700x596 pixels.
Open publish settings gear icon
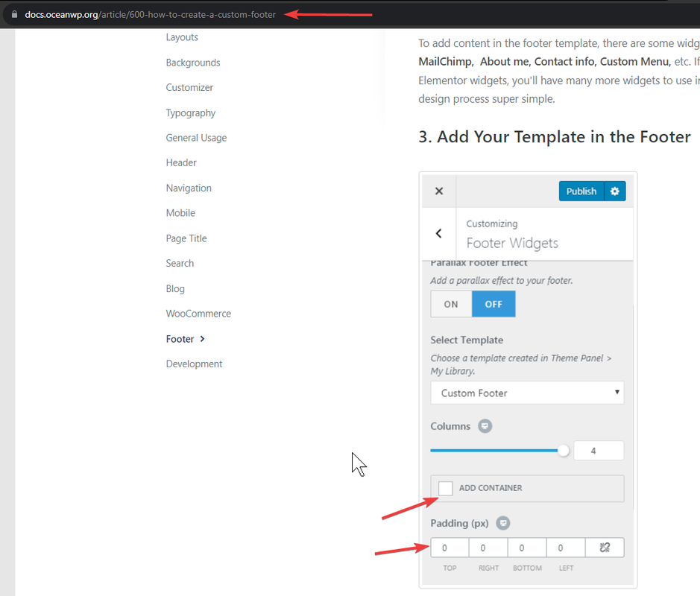615,191
